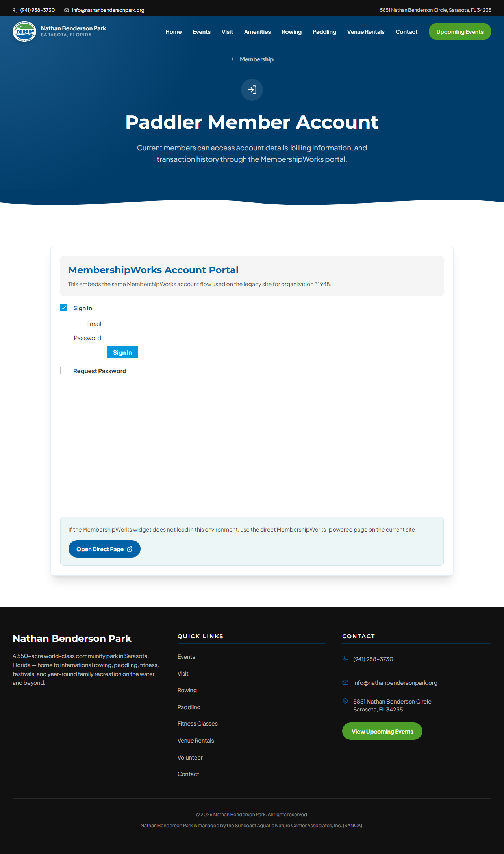This screenshot has height=854, width=504.
Task: Open footer Visit quick link
Action: pyautogui.click(x=183, y=674)
